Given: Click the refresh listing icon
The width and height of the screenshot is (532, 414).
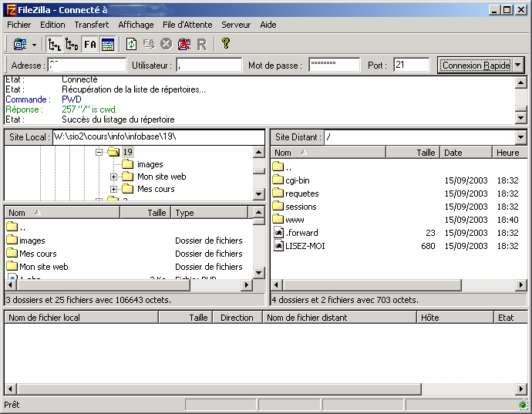Looking at the screenshot, I should click(132, 44).
